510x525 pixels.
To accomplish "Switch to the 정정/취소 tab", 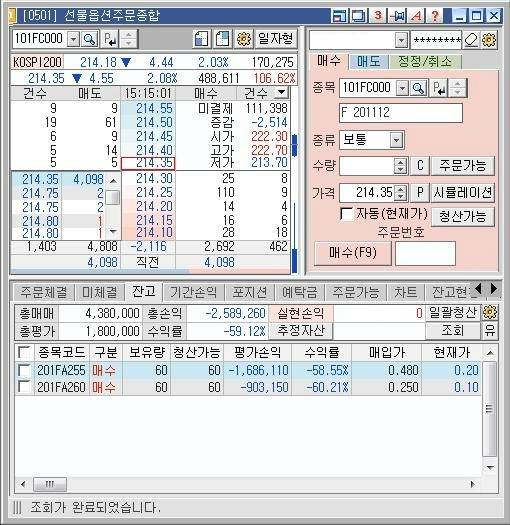I will pyautogui.click(x=424, y=62).
